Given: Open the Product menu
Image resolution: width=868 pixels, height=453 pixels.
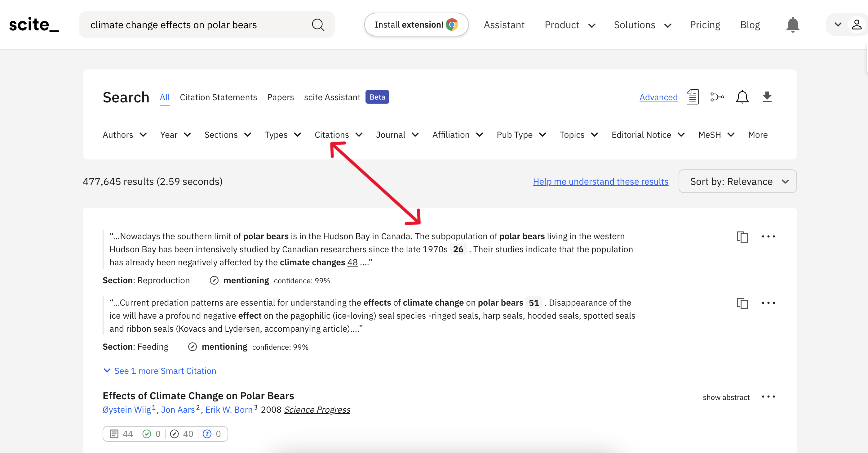Looking at the screenshot, I should tap(570, 25).
